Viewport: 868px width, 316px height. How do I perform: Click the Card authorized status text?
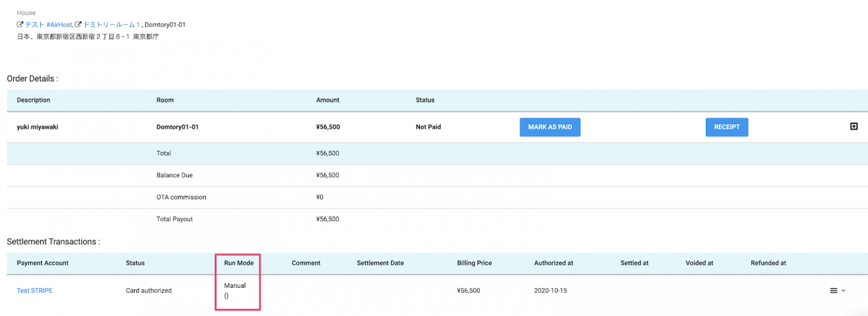coord(149,291)
